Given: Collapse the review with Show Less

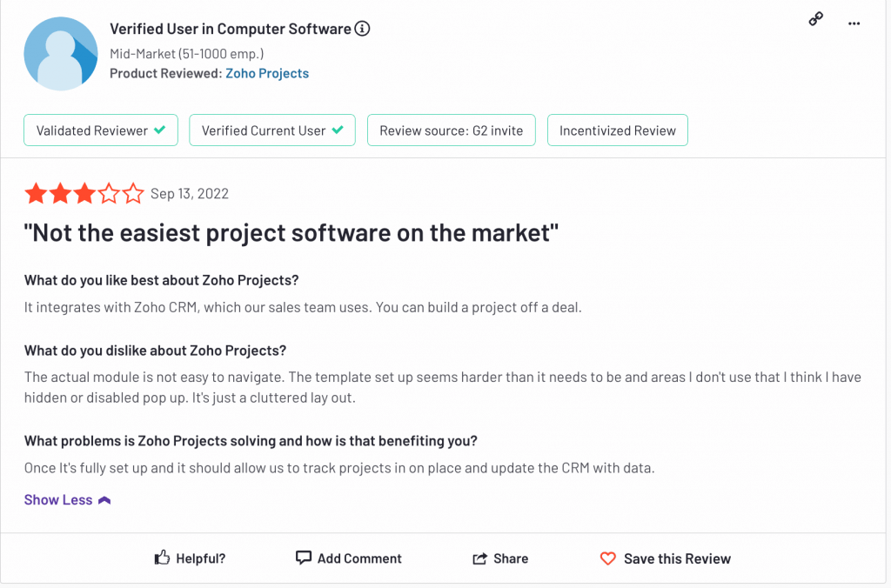Looking at the screenshot, I should 58,500.
